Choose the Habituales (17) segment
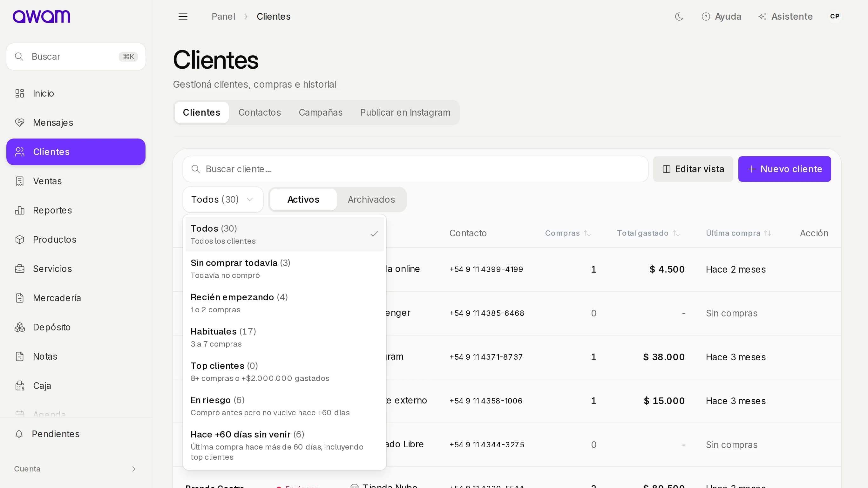 (x=284, y=337)
